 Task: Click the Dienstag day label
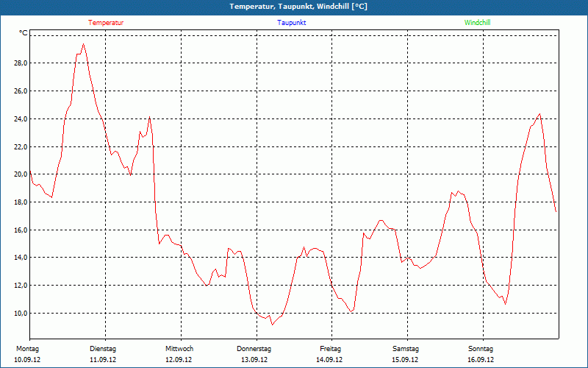coord(103,349)
